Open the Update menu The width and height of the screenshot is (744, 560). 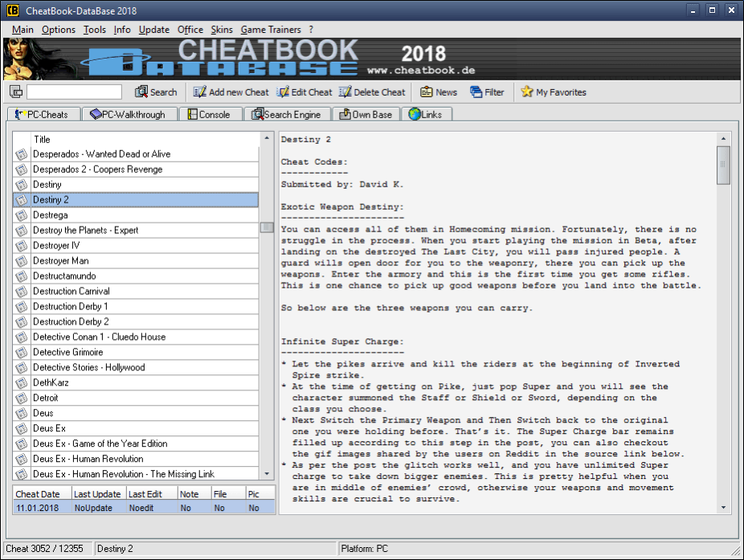coord(153,30)
